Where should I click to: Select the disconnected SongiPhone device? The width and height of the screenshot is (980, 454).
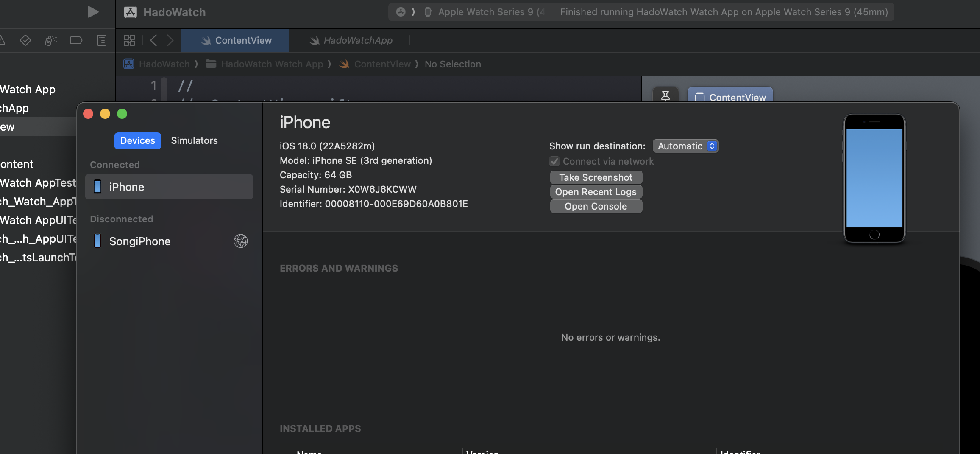click(x=169, y=241)
